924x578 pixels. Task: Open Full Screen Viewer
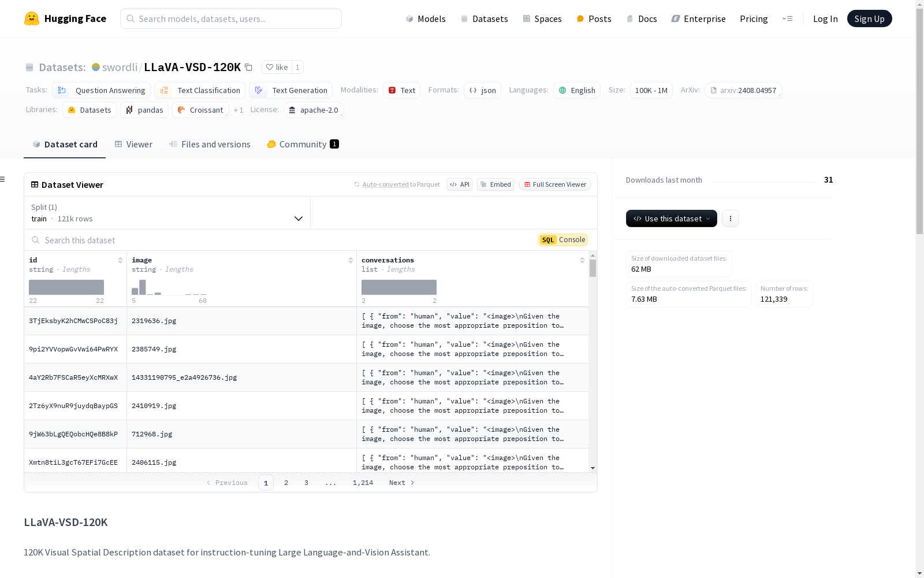coord(555,184)
